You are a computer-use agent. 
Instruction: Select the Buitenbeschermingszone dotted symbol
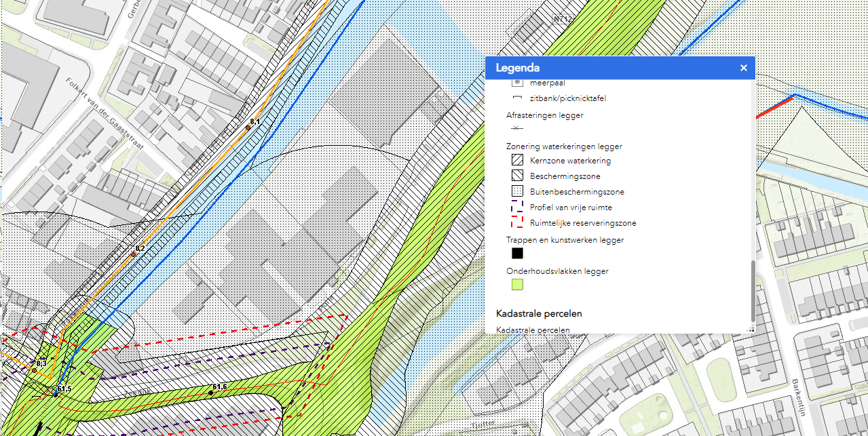[517, 192]
